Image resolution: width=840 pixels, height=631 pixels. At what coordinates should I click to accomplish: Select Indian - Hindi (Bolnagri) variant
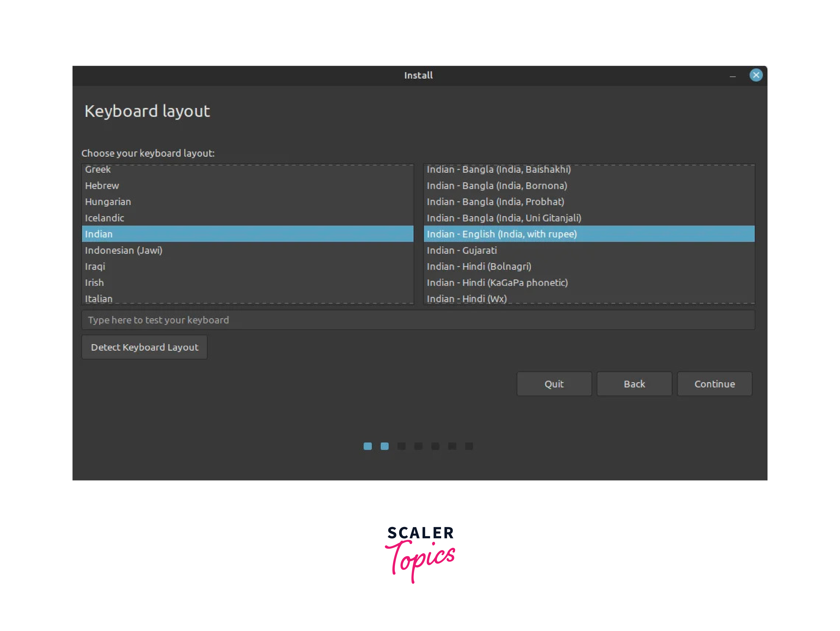(479, 267)
